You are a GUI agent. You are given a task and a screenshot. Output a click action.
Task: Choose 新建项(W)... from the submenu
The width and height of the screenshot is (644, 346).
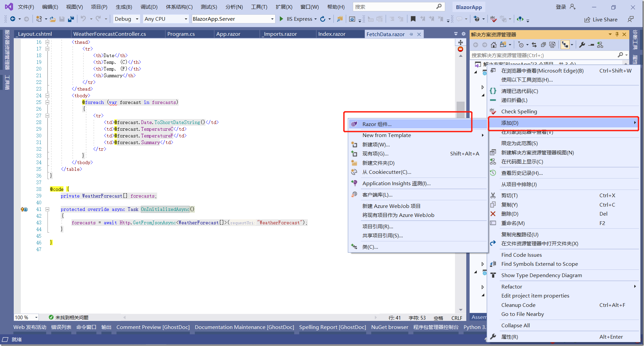pyautogui.click(x=417, y=145)
